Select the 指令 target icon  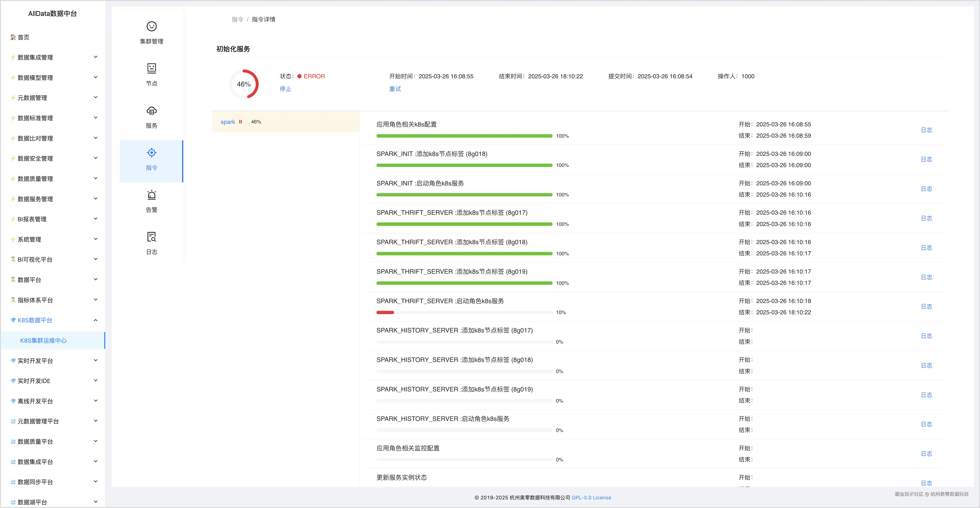(151, 153)
